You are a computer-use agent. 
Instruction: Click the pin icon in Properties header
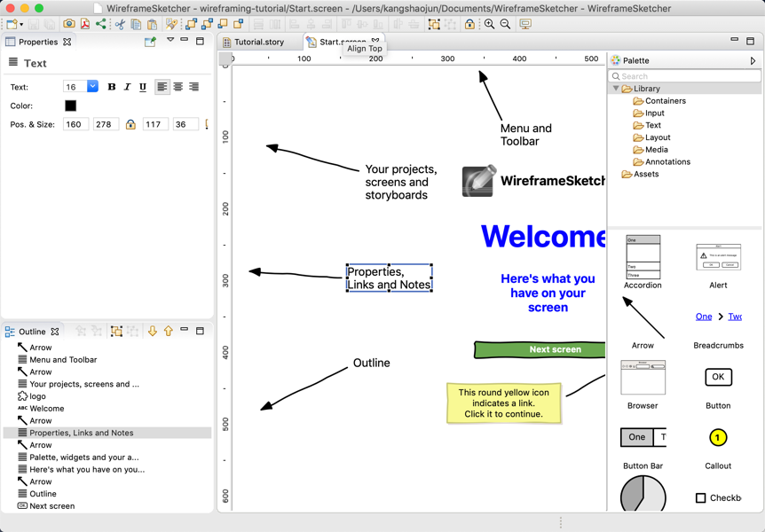click(x=150, y=42)
